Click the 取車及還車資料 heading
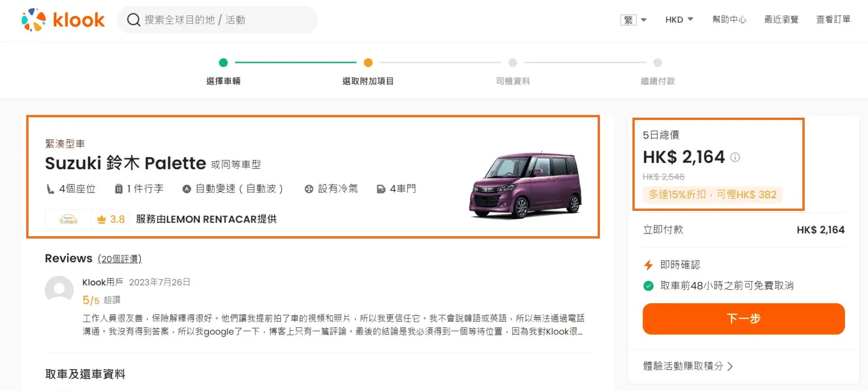The height and width of the screenshot is (391, 868). pos(85,374)
